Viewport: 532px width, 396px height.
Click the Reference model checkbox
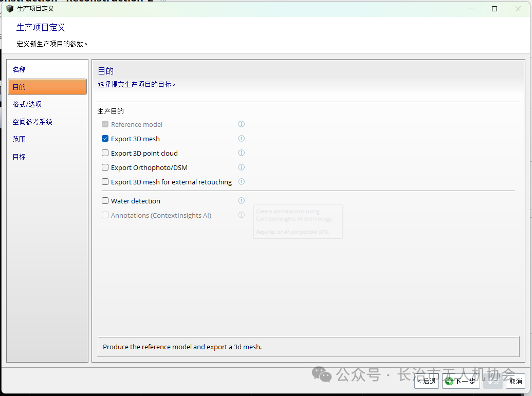click(105, 124)
